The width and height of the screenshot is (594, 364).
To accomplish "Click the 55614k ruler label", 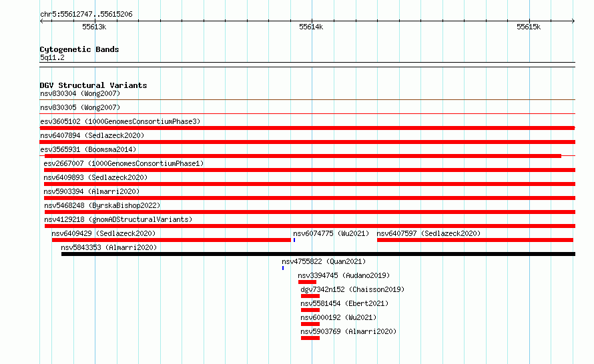I will pyautogui.click(x=311, y=27).
